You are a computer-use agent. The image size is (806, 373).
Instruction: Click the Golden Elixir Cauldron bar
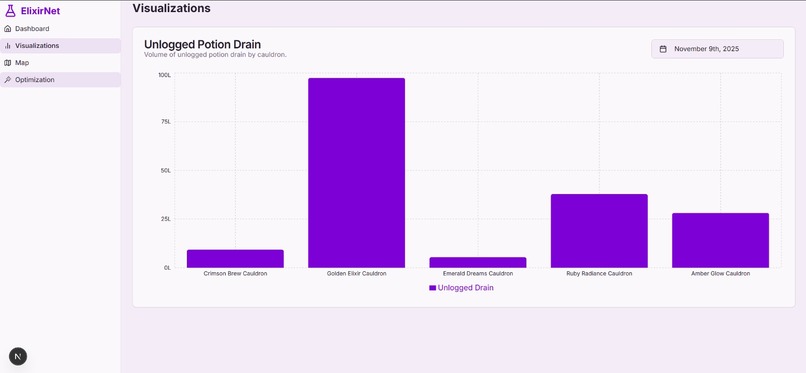tap(356, 173)
